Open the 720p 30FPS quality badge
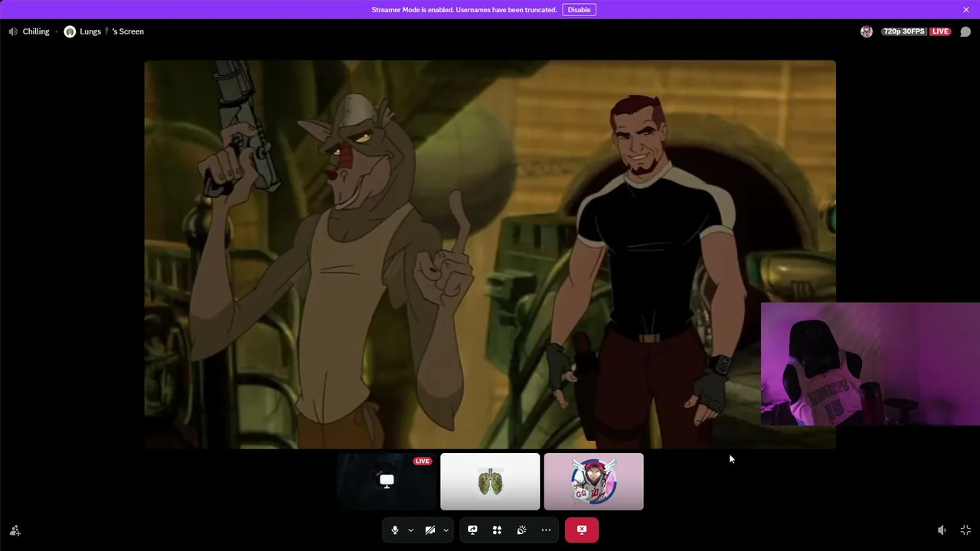This screenshot has height=551, width=980. pyautogui.click(x=904, y=31)
